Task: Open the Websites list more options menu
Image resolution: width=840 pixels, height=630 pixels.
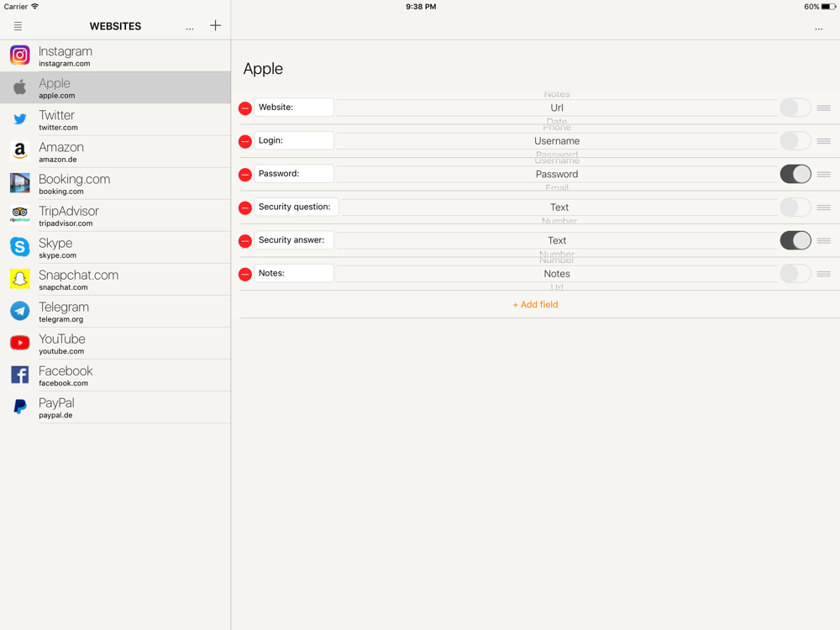Action: click(190, 29)
